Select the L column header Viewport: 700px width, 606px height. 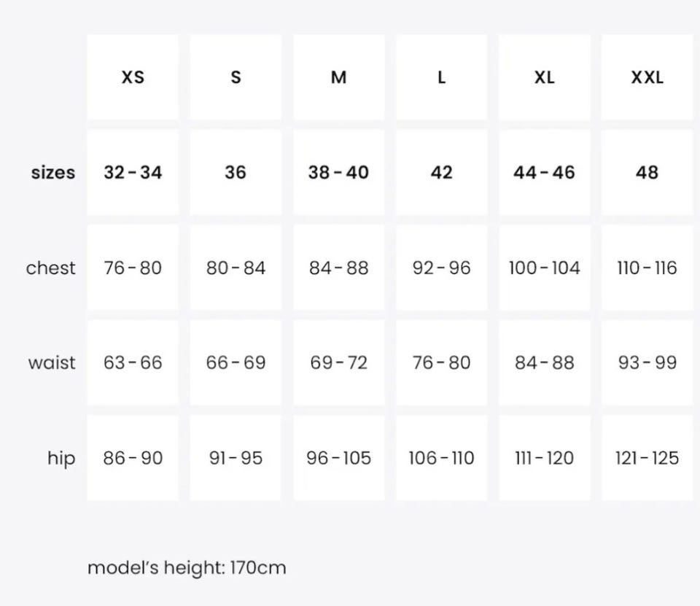(x=441, y=77)
